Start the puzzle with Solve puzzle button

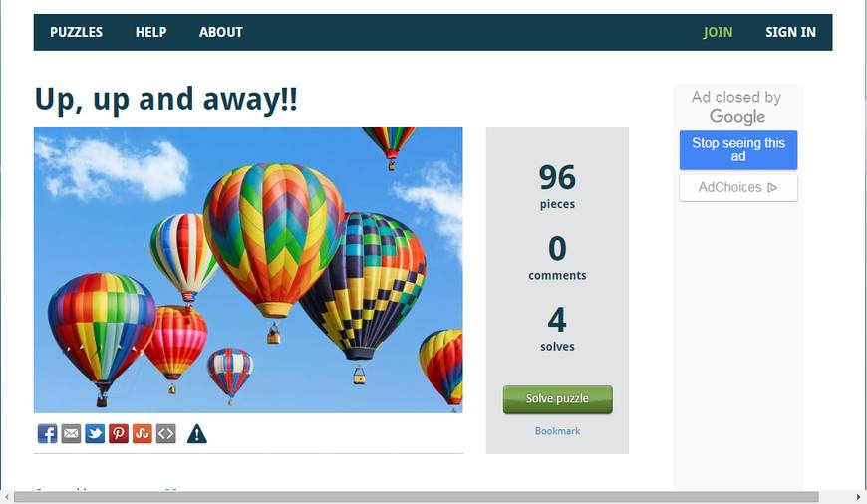pos(557,399)
